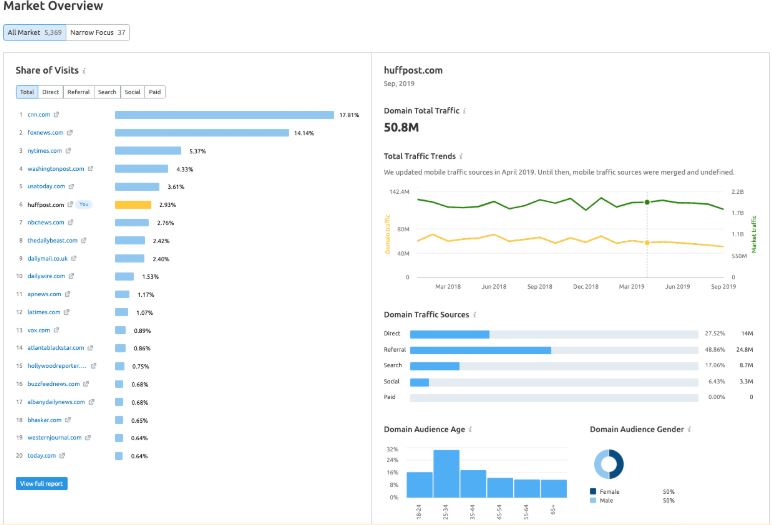Viewport: 772px width, 525px height.
Task: Switch to the Direct tab
Action: coord(50,92)
